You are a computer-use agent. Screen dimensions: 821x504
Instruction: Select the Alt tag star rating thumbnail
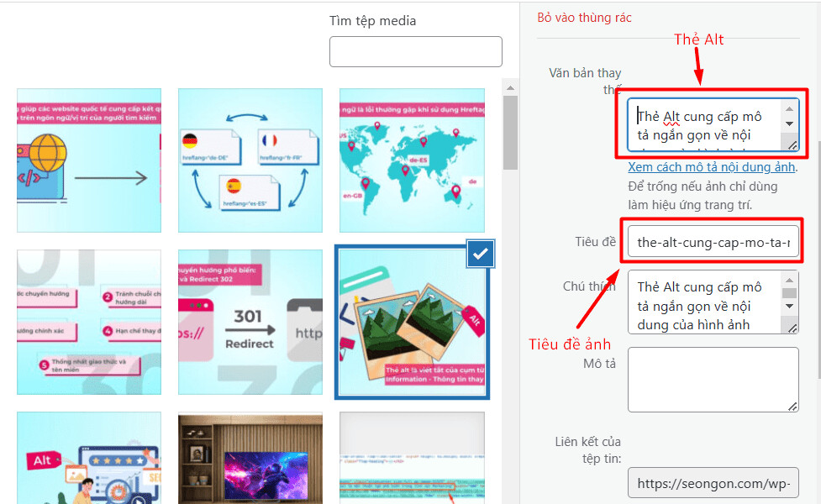pyautogui.click(x=89, y=458)
